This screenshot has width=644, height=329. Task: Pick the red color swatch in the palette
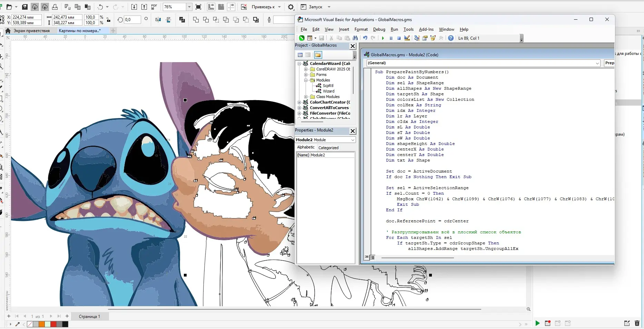53,324
